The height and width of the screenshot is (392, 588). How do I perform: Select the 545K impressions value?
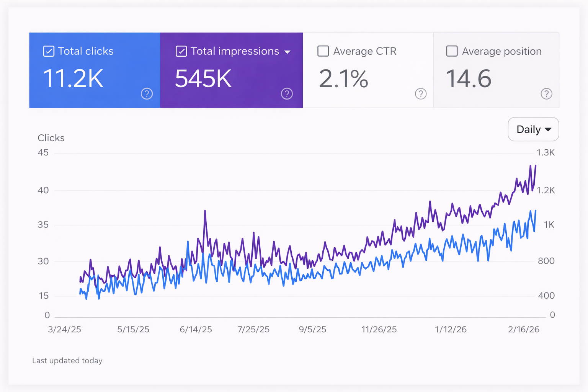tap(203, 79)
